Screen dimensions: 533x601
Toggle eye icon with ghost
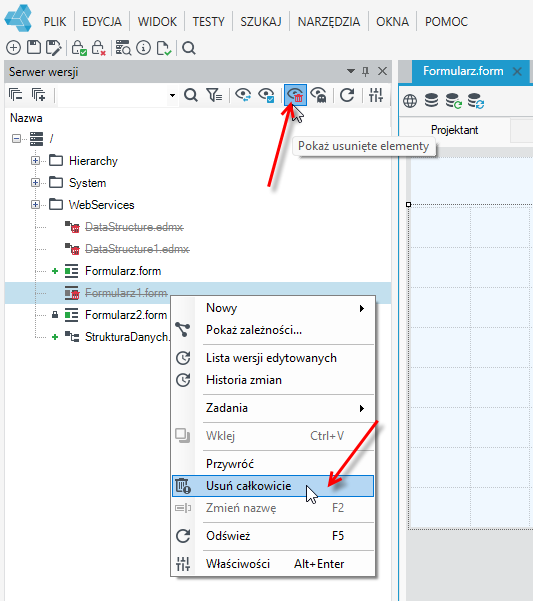point(319,95)
